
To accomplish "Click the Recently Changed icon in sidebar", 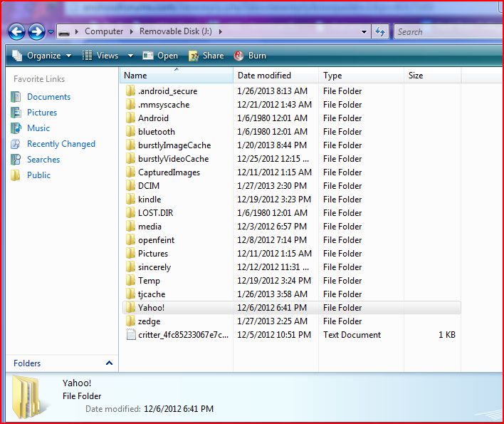I will coord(16,144).
